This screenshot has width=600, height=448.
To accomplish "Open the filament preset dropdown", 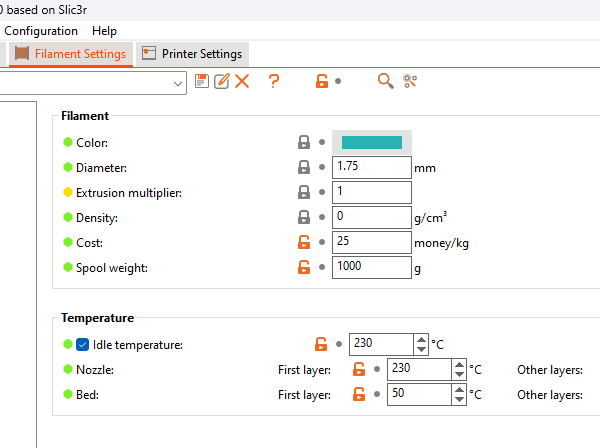I will pos(179,84).
